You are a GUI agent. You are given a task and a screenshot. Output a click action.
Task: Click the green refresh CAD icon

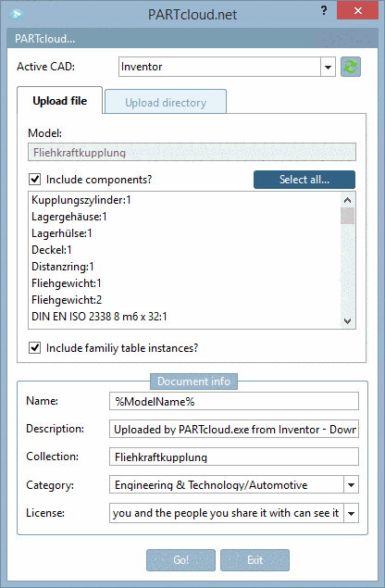coord(351,67)
